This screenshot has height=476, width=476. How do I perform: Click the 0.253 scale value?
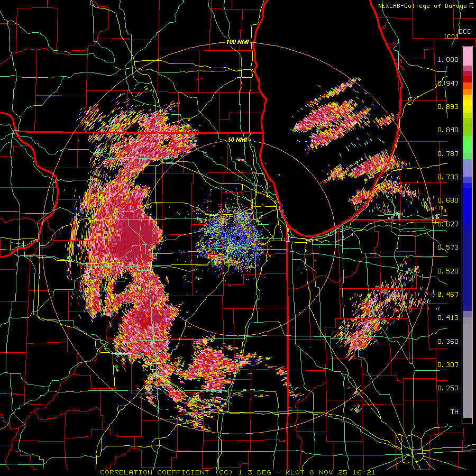coord(448,388)
